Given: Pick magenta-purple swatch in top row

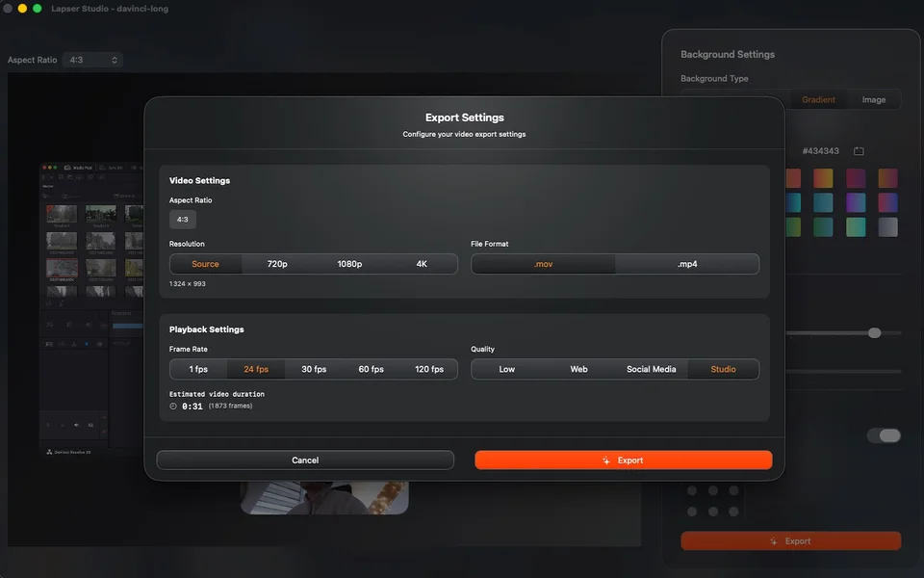Looking at the screenshot, I should point(856,178).
